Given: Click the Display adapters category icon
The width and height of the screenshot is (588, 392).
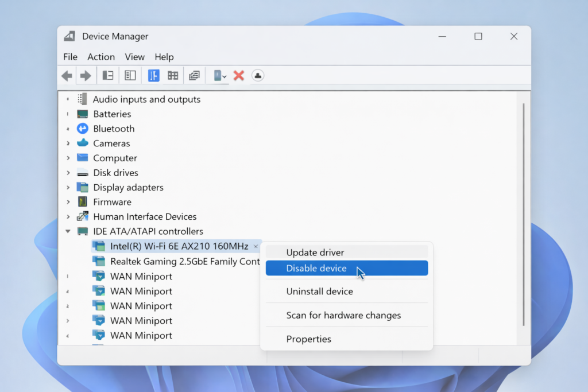Looking at the screenshot, I should (83, 187).
